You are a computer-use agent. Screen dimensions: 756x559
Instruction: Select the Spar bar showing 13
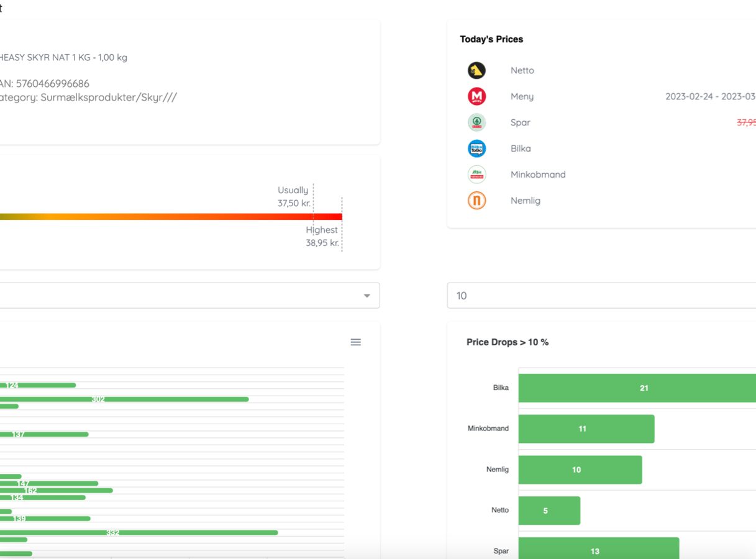pos(598,549)
